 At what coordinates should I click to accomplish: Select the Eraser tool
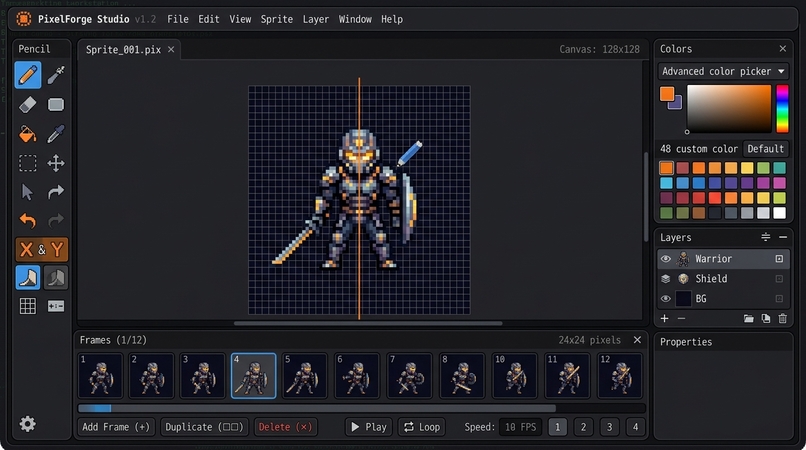click(28, 104)
